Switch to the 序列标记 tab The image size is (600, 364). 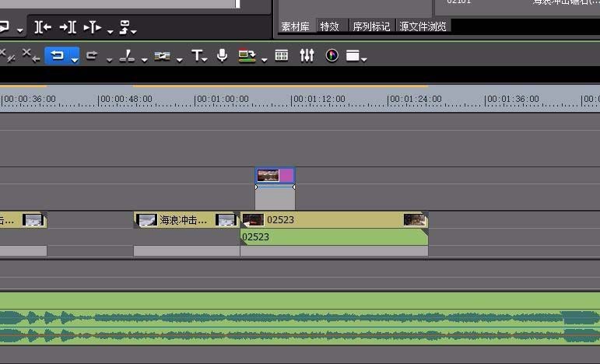point(371,26)
